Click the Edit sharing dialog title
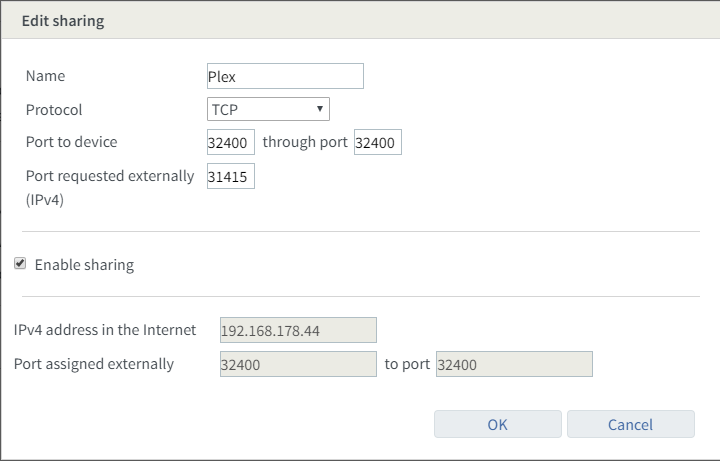The width and height of the screenshot is (720, 461). (63, 20)
